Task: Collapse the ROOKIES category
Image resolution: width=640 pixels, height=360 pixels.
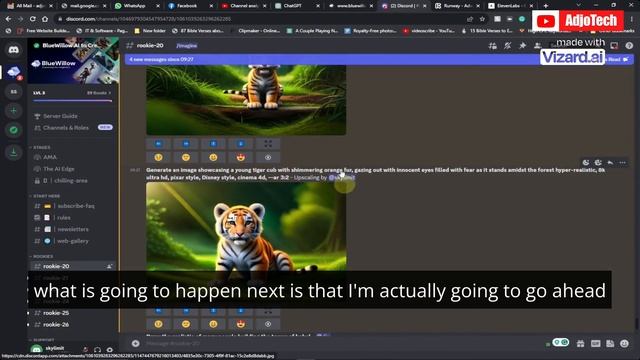Action: point(42,256)
